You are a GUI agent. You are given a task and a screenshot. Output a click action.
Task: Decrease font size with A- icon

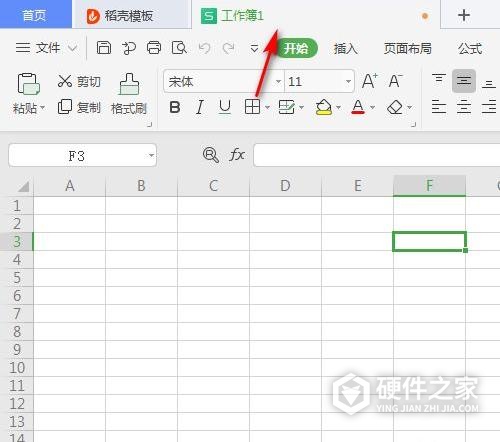(396, 81)
